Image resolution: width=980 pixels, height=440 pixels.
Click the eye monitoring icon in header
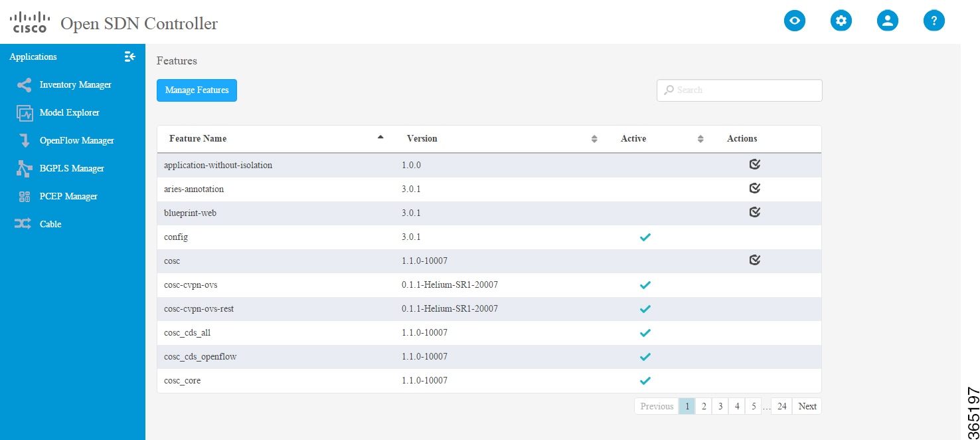795,21
